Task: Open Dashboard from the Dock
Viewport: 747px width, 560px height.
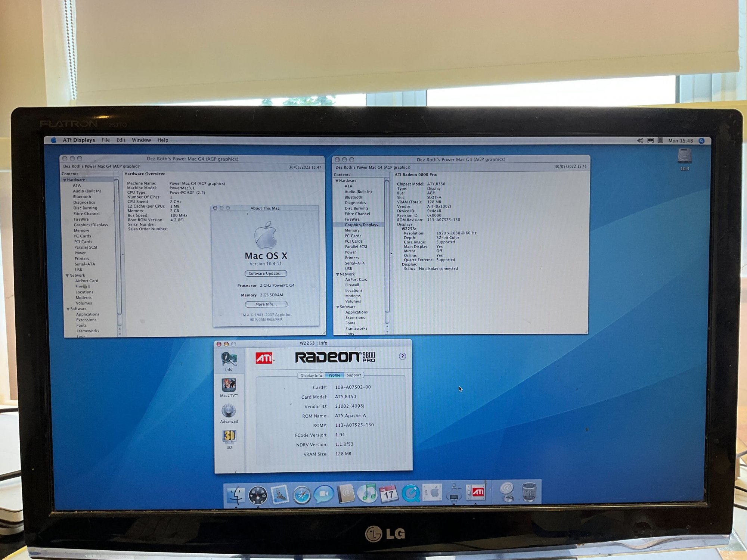Action: click(258, 495)
